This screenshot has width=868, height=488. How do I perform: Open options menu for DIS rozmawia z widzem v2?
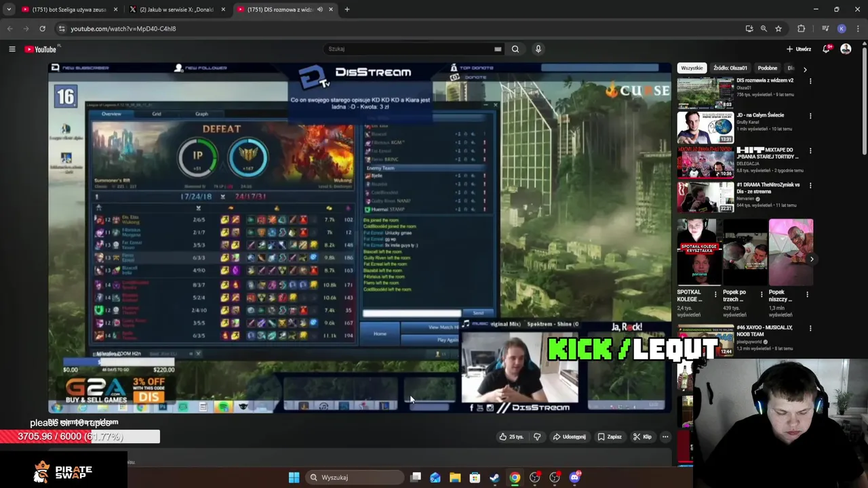coord(810,81)
